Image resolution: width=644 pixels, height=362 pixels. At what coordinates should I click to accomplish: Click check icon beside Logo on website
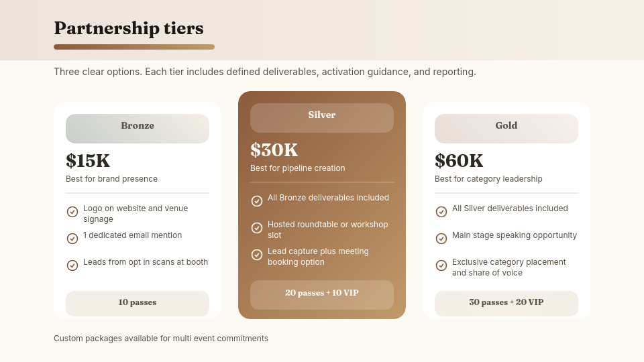pyautogui.click(x=72, y=212)
